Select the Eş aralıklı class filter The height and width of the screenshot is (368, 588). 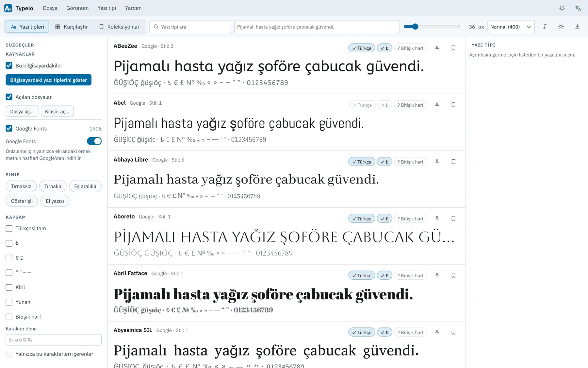[85, 186]
